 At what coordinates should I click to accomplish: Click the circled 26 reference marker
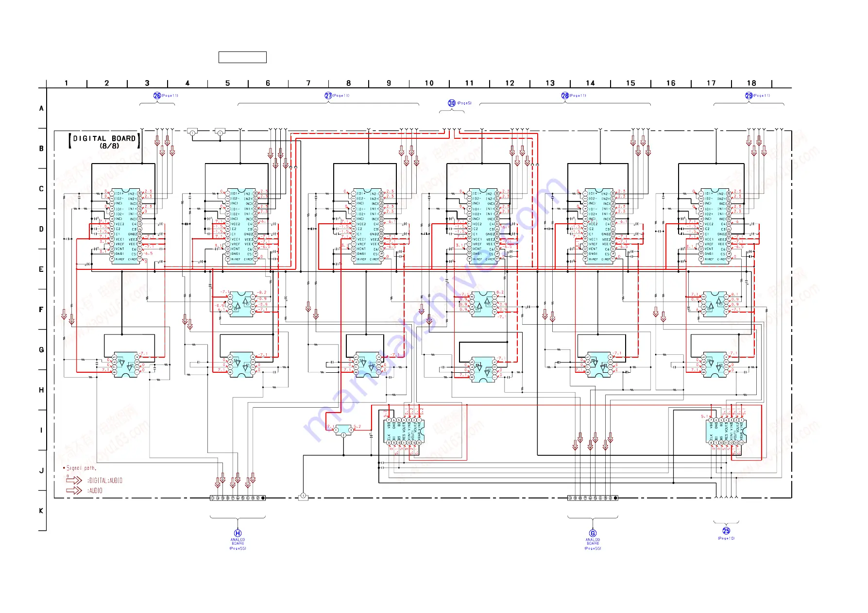(x=157, y=96)
